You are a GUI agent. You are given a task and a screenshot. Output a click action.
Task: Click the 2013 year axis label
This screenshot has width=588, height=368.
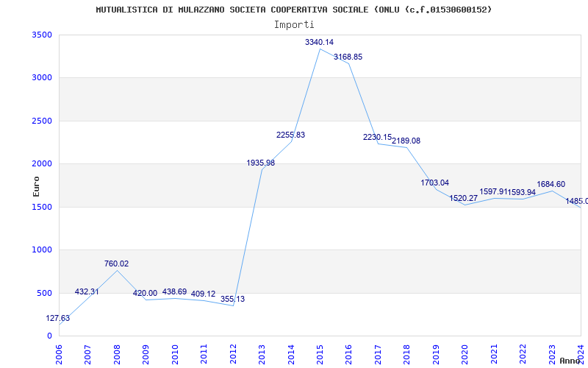point(262,355)
